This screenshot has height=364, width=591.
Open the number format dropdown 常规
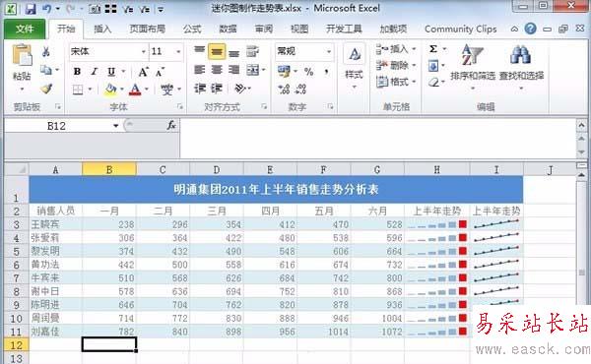click(x=329, y=51)
